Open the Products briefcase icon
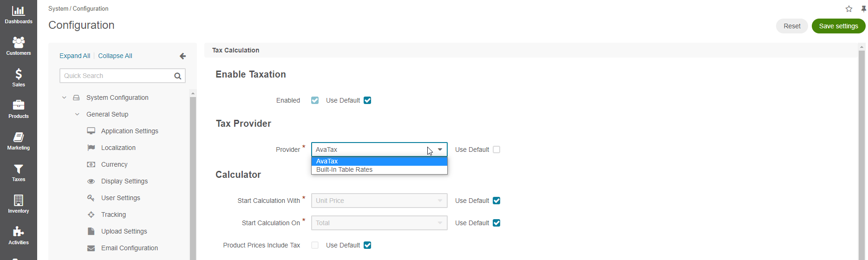The height and width of the screenshot is (260, 868). 19,106
